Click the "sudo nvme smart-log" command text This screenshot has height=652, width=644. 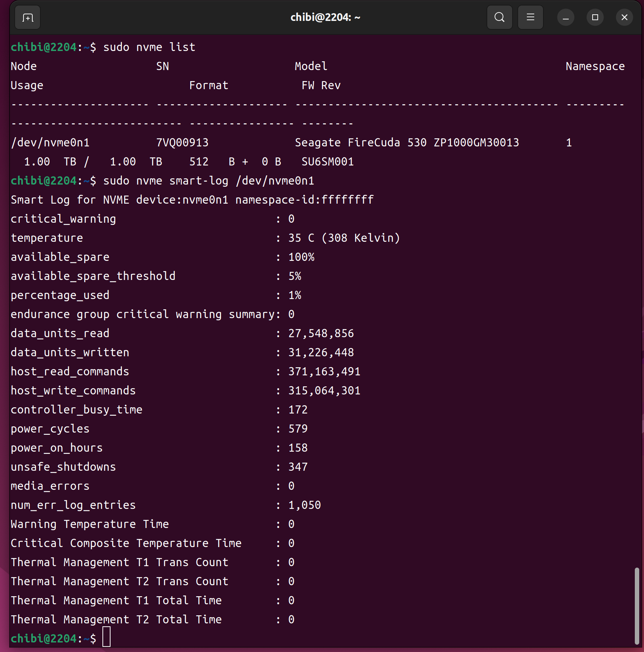[165, 181]
